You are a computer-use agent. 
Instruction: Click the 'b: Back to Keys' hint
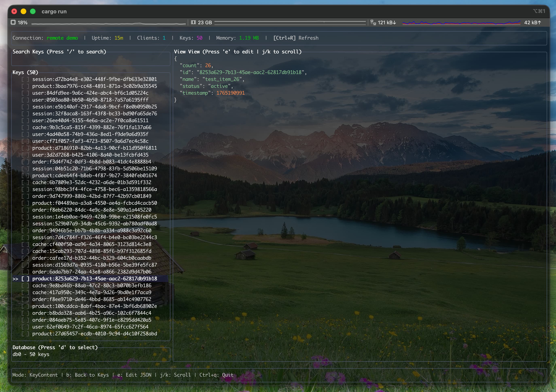(87, 375)
